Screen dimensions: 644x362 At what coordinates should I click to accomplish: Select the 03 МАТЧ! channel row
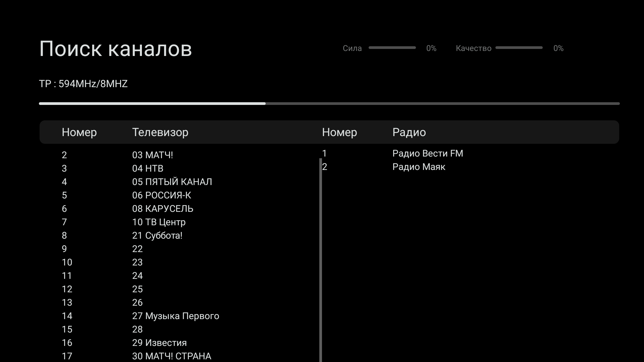(153, 155)
